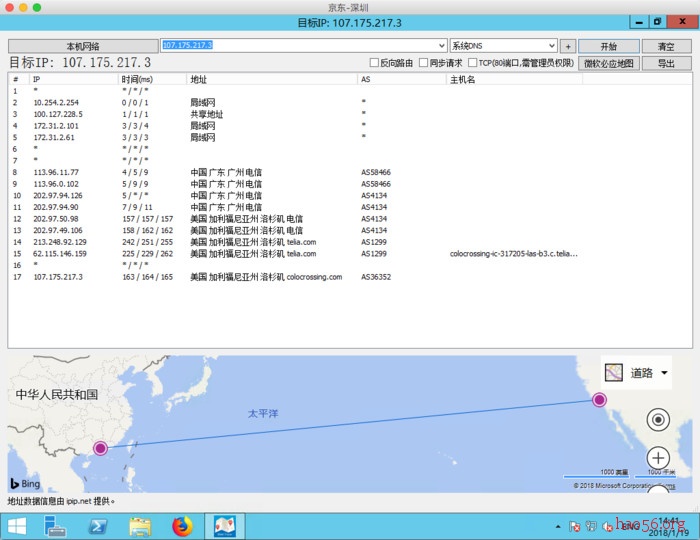Screen dimensions: 700x540
Task: Select hop 172.31.2.101
Action: [350, 125]
